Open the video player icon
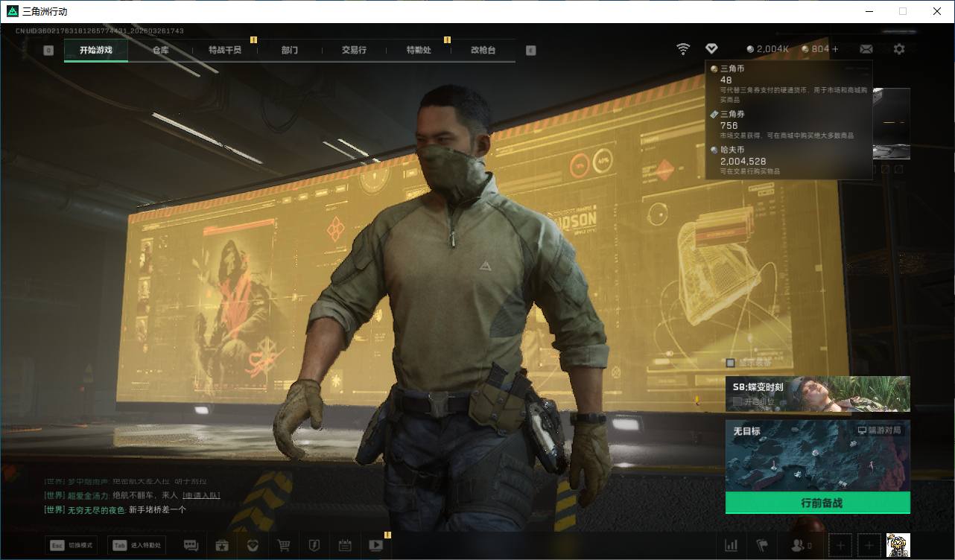 pyautogui.click(x=375, y=545)
